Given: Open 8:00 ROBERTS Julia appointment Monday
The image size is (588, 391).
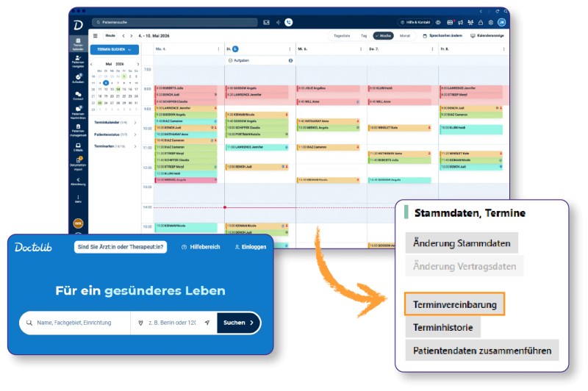Looking at the screenshot, I should 186,88.
